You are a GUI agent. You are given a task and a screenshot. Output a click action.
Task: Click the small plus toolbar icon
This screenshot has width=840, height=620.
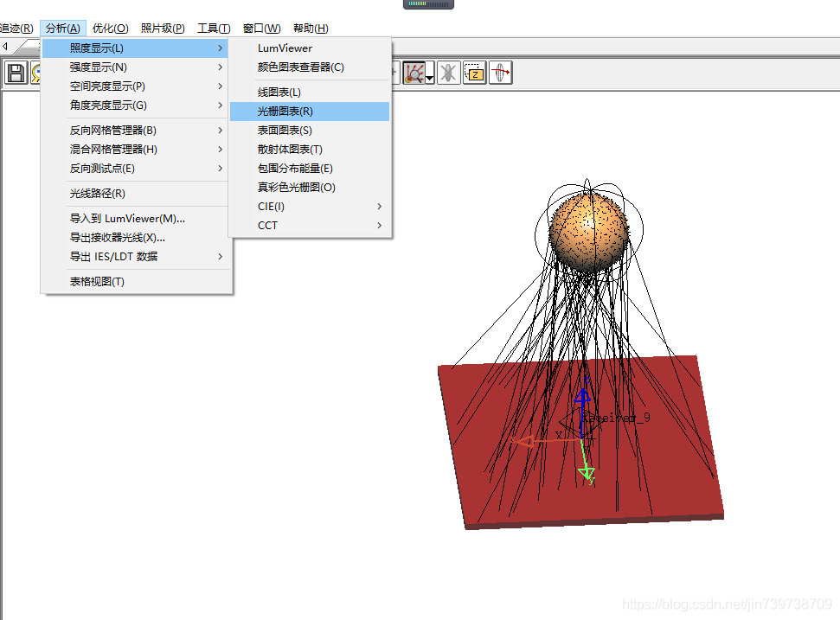pos(394,71)
